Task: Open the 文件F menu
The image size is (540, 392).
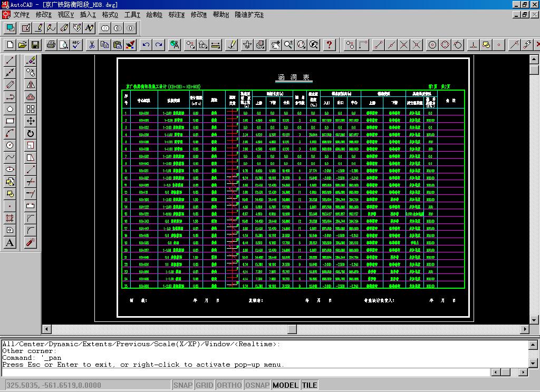Action: point(21,15)
